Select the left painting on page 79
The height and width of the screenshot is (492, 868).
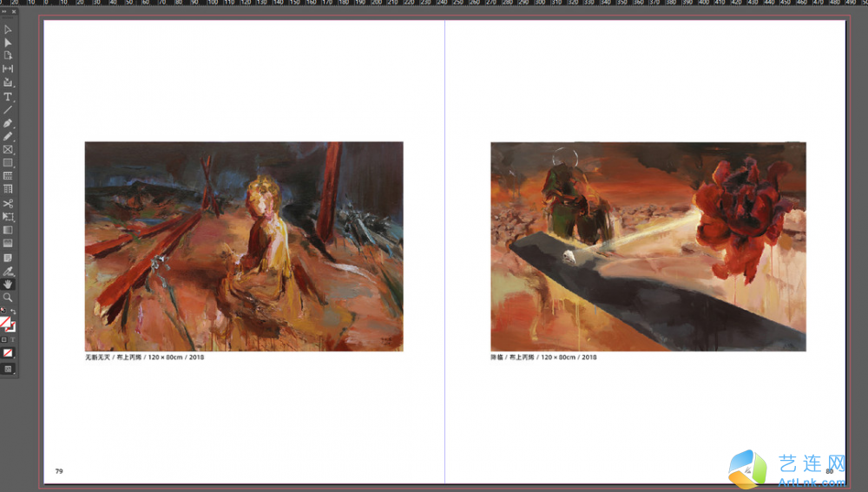click(244, 246)
